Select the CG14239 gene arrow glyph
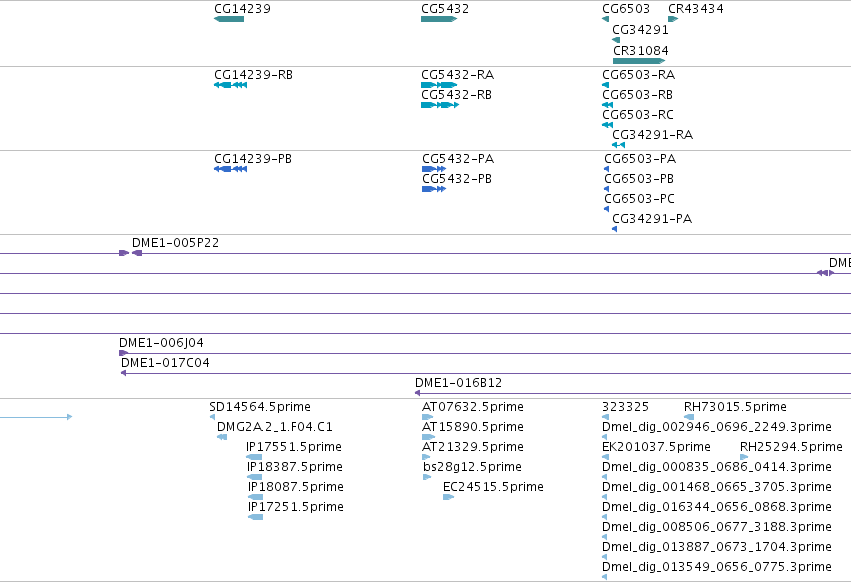This screenshot has height=582, width=851. click(229, 19)
